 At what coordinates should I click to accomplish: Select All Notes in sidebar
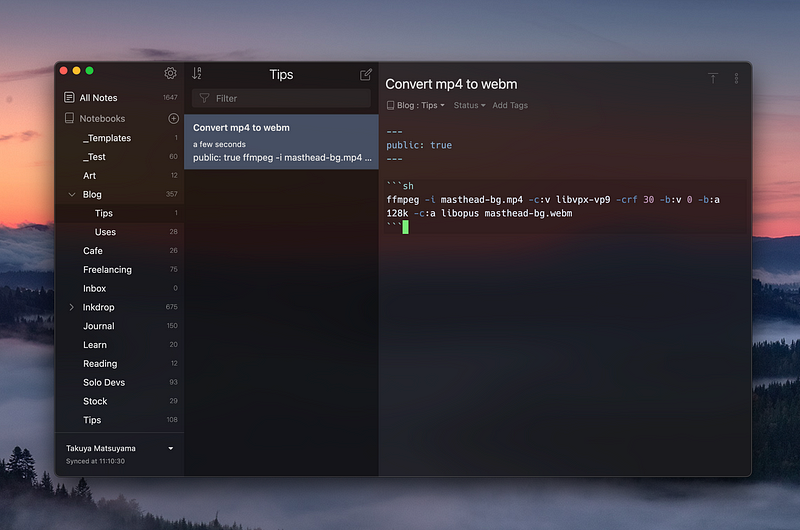tap(119, 97)
